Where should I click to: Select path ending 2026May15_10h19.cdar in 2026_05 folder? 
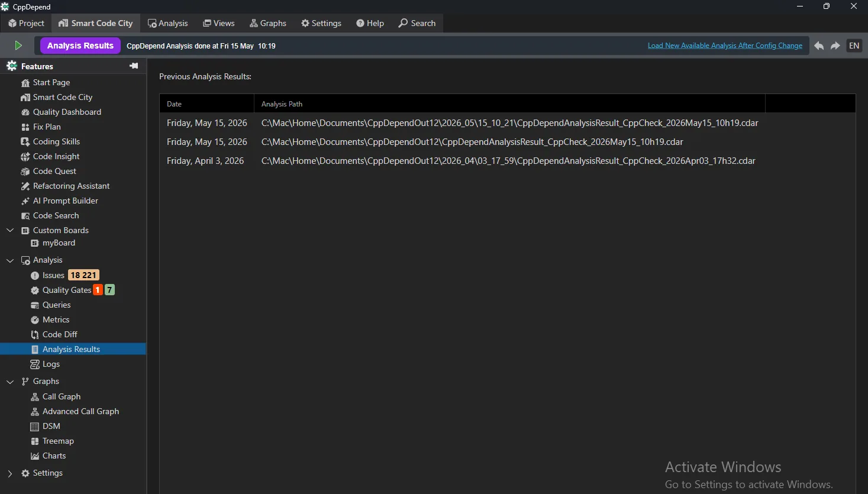tap(509, 123)
